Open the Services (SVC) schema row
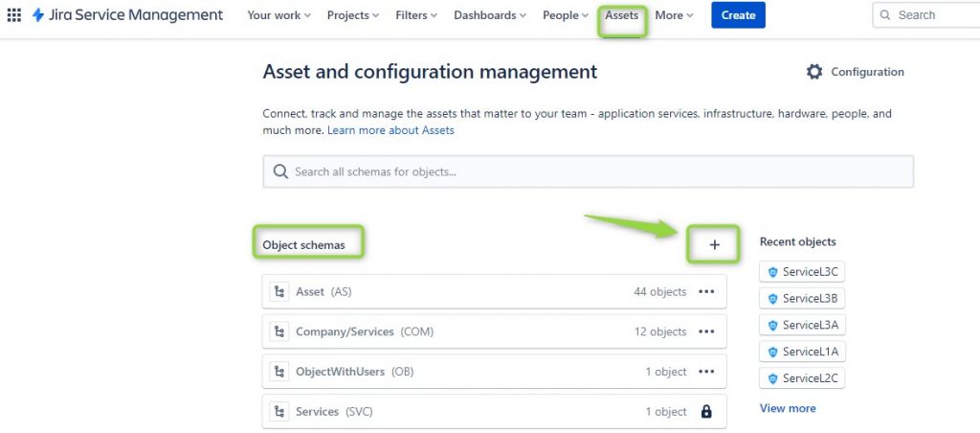The height and width of the screenshot is (433, 980). tap(495, 412)
